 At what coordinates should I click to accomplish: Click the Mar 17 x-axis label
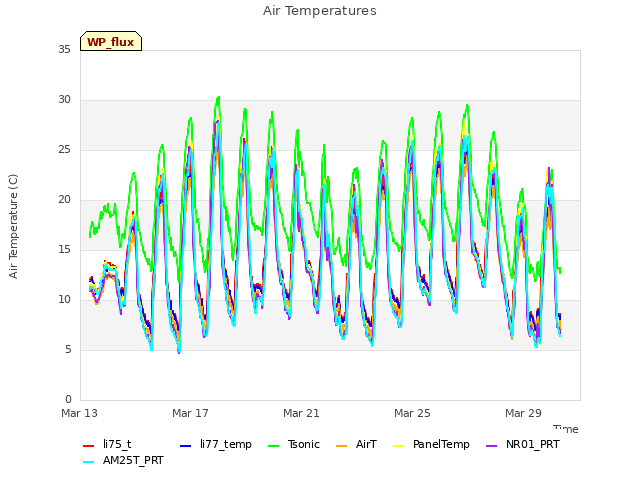190,413
